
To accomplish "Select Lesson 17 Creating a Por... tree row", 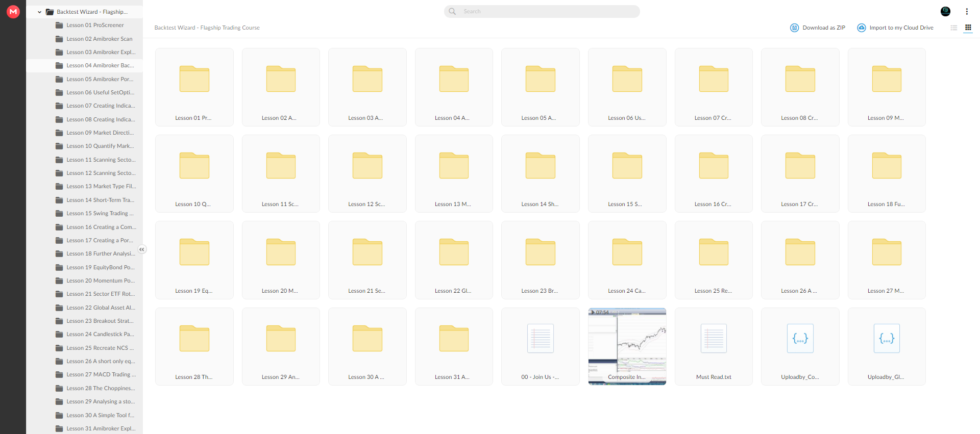I will click(85, 240).
